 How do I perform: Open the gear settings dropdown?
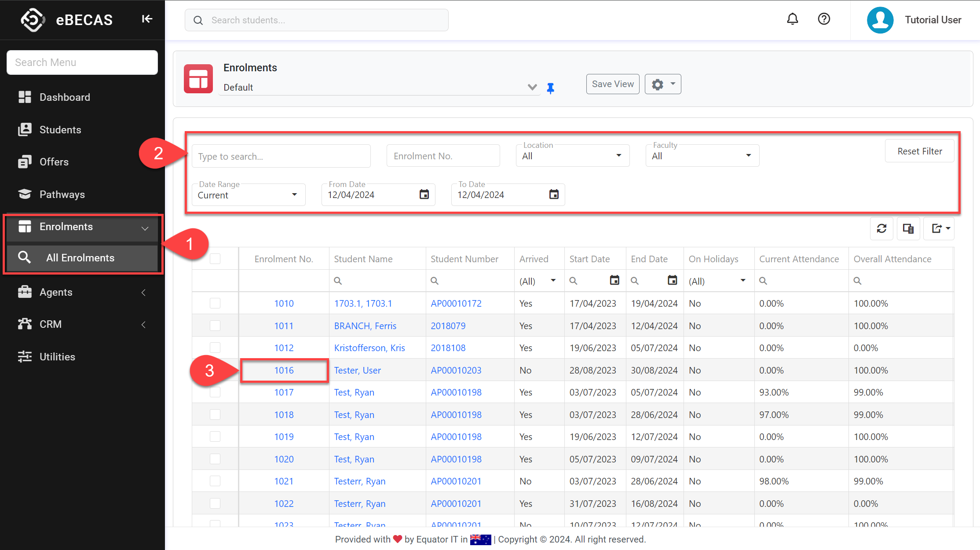[662, 84]
